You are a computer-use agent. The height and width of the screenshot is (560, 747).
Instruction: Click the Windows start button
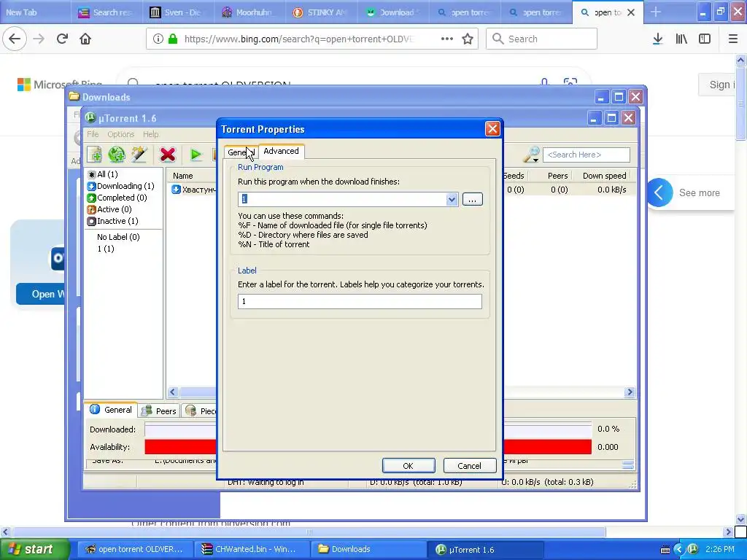click(34, 549)
